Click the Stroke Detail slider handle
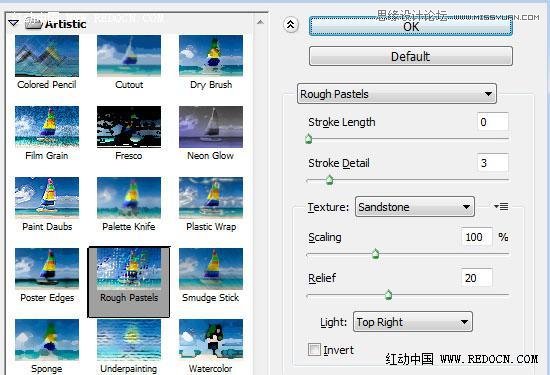The width and height of the screenshot is (550, 375). point(329,180)
